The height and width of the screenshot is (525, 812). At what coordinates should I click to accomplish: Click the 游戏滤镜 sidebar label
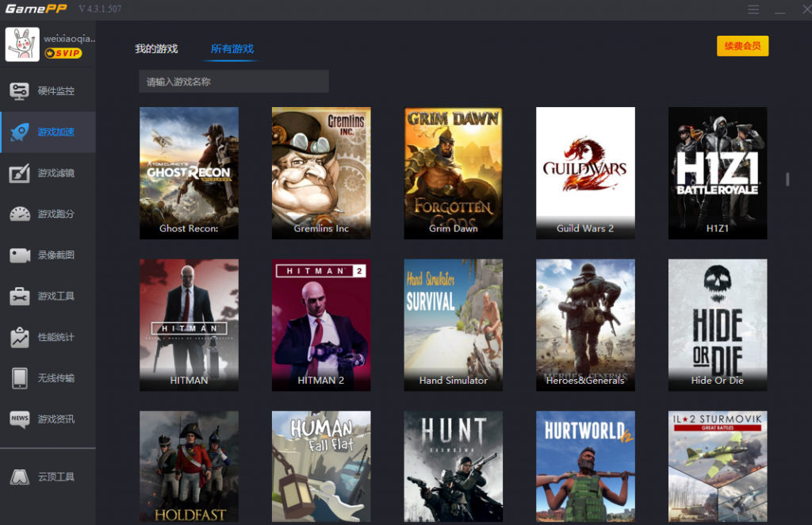(56, 173)
